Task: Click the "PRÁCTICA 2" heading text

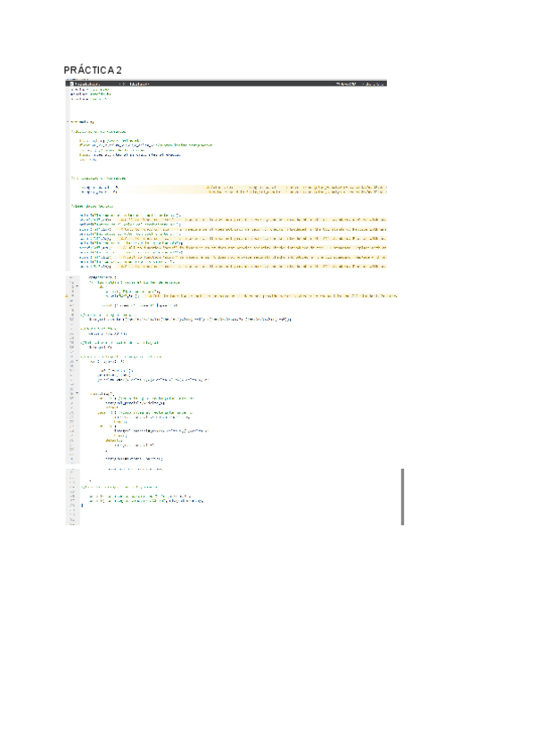Action: click(93, 70)
